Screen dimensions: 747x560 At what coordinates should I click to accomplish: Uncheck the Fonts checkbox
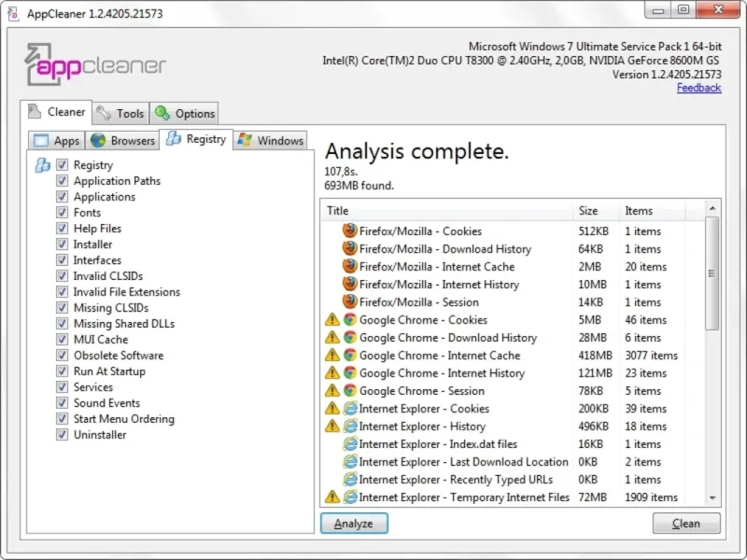(62, 213)
